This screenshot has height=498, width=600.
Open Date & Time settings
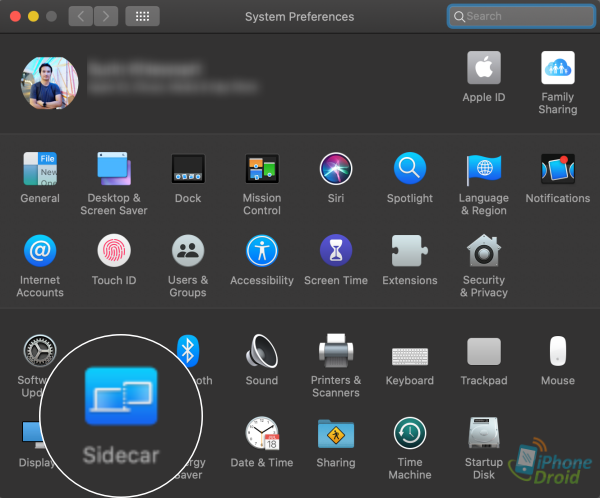[262, 433]
